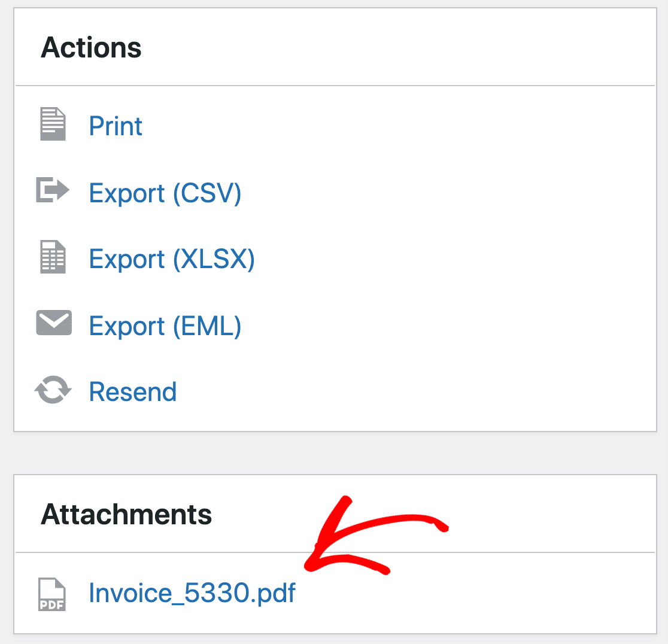Select Export (CSV) to download entry data
Screen dimensions: 668x644
[x=165, y=193]
